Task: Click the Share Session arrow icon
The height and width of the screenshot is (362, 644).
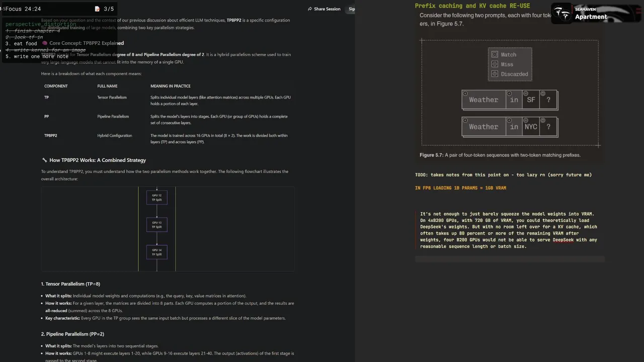Action: pos(310,9)
